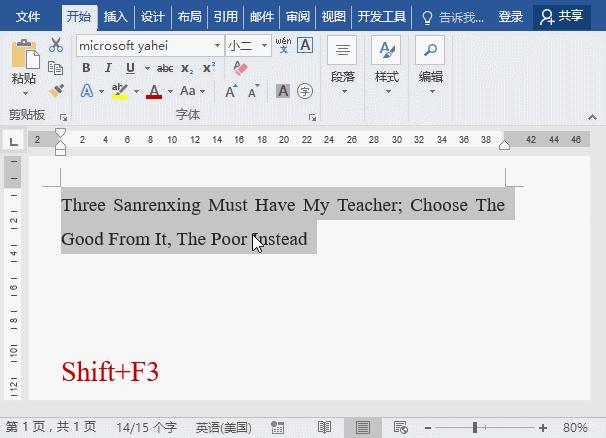The image size is (606, 438).
Task: Open the font name combo box dropdown
Action: click(x=218, y=46)
